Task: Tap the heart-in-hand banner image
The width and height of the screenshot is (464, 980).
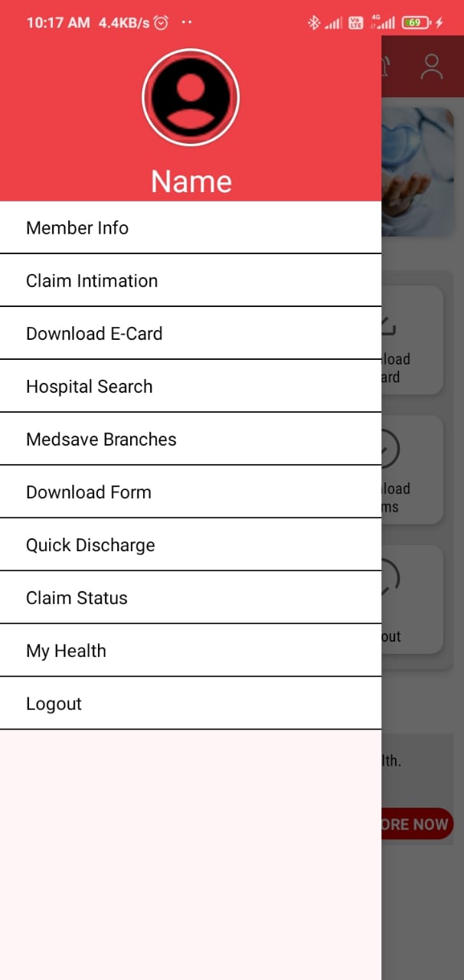Action: 417,172
